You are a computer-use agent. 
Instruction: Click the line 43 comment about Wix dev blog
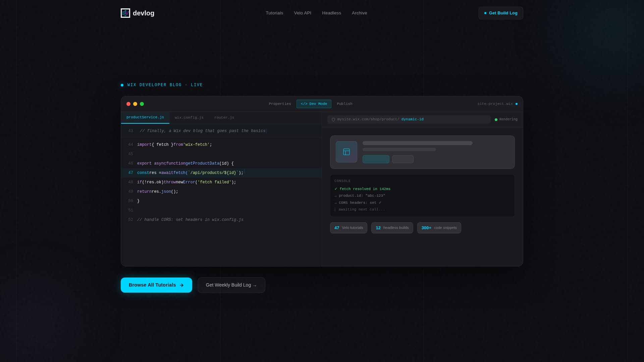(x=203, y=131)
